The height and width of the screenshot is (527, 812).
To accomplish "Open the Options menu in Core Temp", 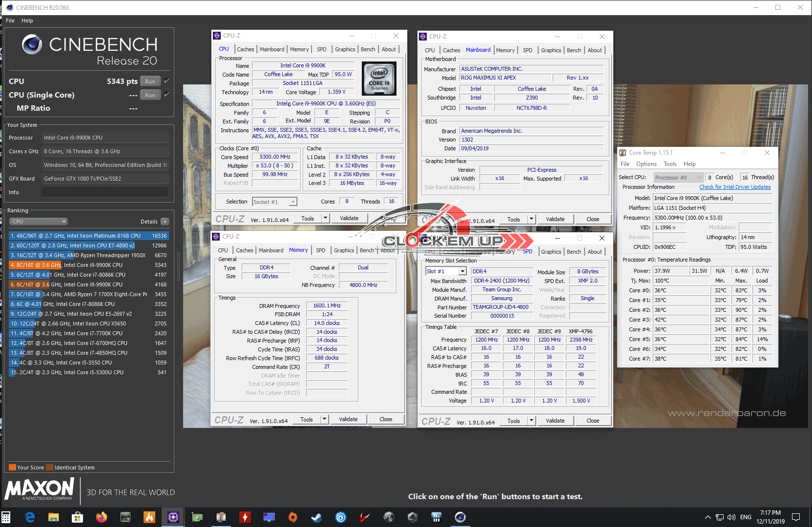I will (x=646, y=164).
